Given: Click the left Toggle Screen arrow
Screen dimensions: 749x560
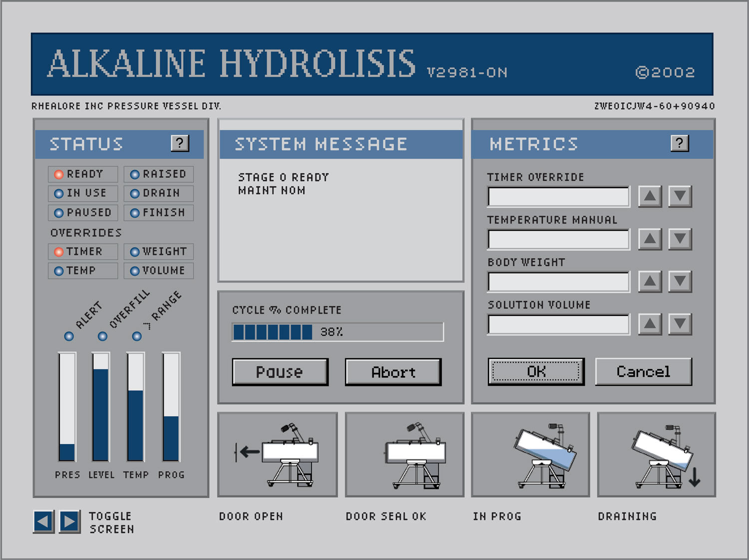Looking at the screenshot, I should pyautogui.click(x=43, y=522).
